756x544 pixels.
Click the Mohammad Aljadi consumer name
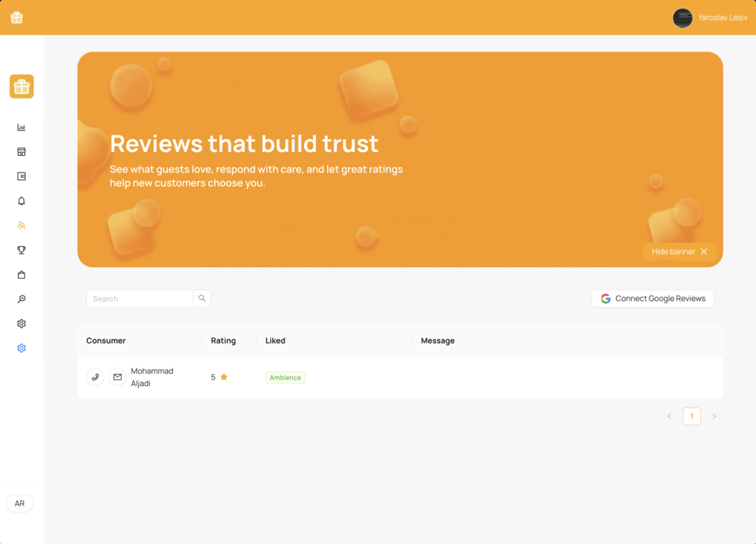[x=152, y=377]
